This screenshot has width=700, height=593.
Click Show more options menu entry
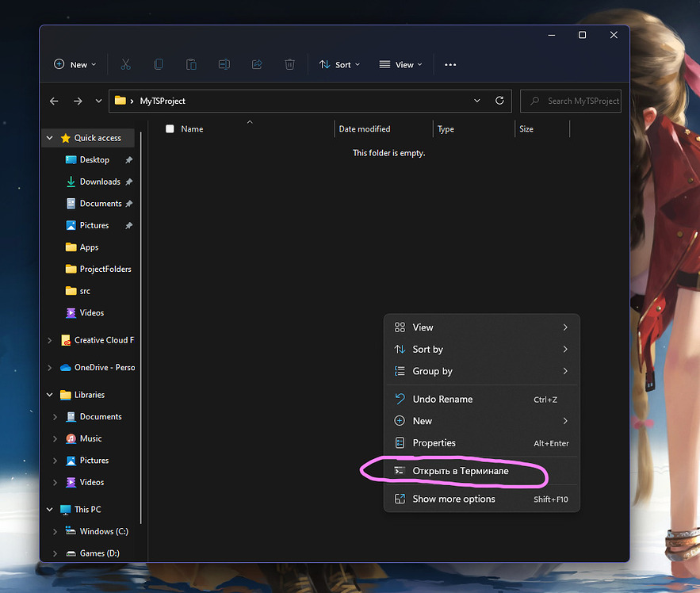click(453, 499)
